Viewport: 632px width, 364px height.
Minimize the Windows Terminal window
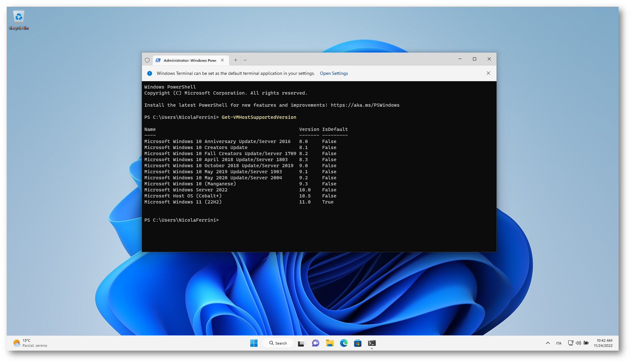click(460, 59)
